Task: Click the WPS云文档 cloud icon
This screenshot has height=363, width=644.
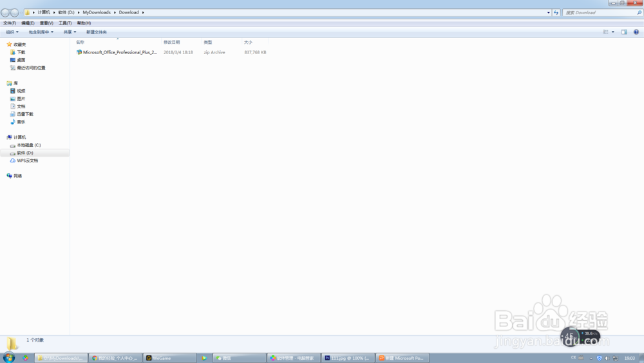Action: [x=13, y=161]
